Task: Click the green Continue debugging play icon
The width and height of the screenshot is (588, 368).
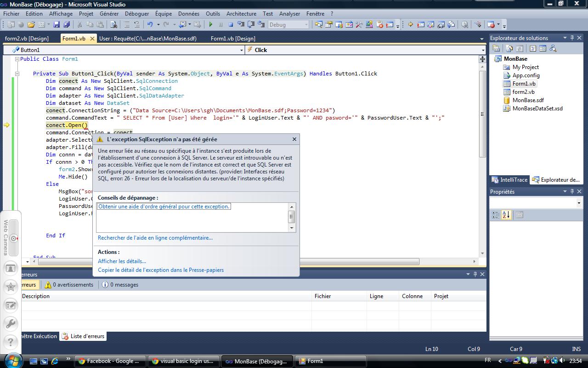Action: 210,24
